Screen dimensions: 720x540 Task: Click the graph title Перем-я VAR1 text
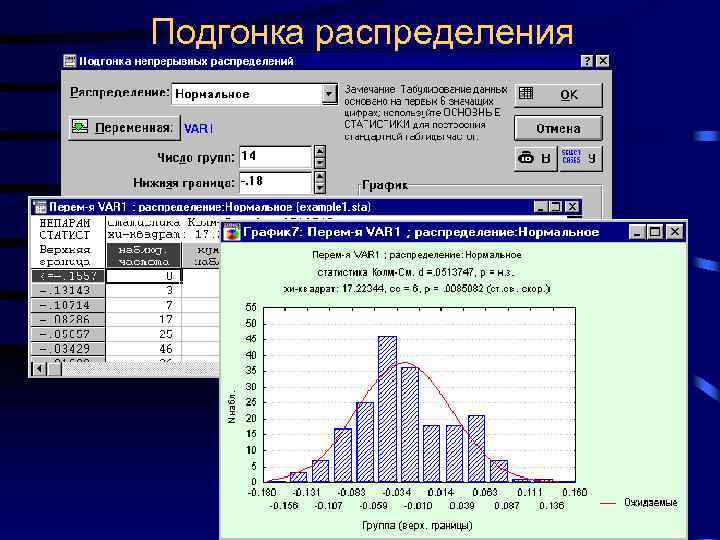pos(416,255)
